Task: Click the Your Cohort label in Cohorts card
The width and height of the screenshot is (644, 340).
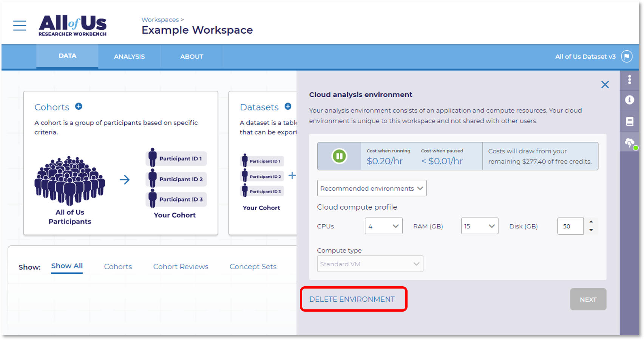Action: click(175, 215)
